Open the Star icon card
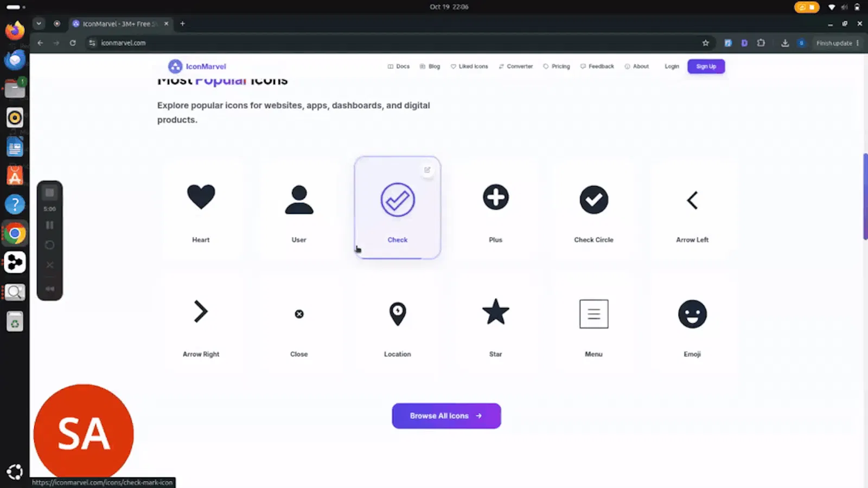Viewport: 868px width, 488px height. click(x=496, y=322)
